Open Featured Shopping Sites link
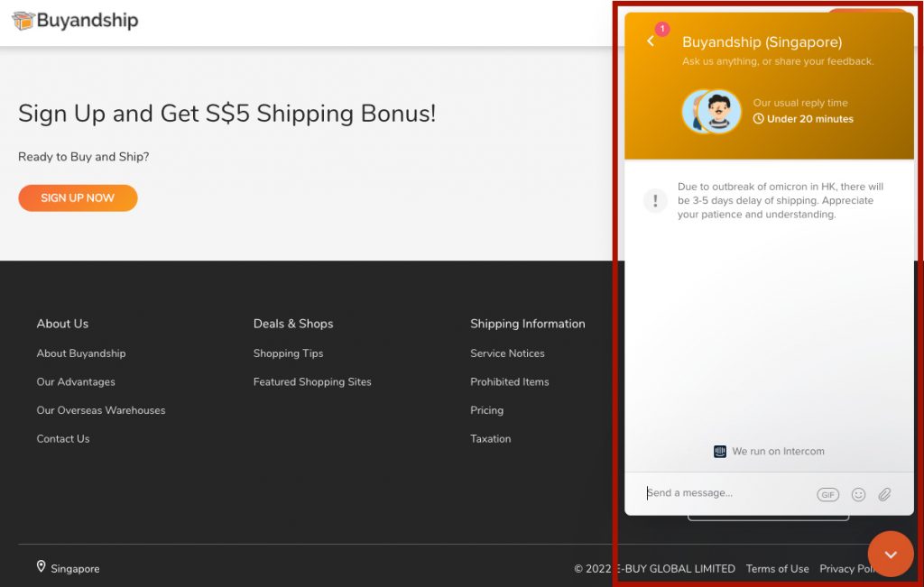This screenshot has width=924, height=587. [312, 381]
